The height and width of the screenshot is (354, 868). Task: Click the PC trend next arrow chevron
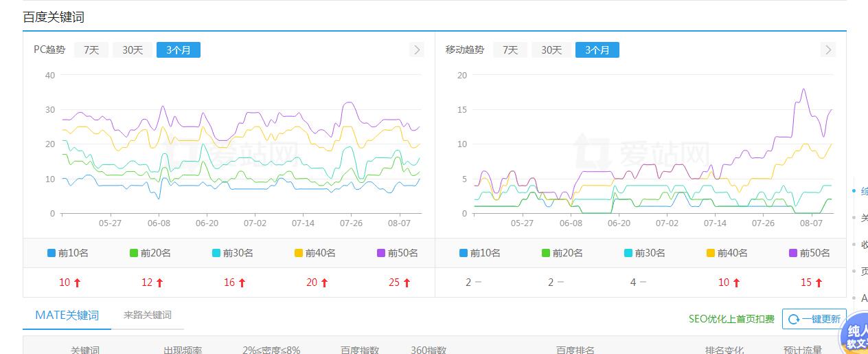(417, 49)
